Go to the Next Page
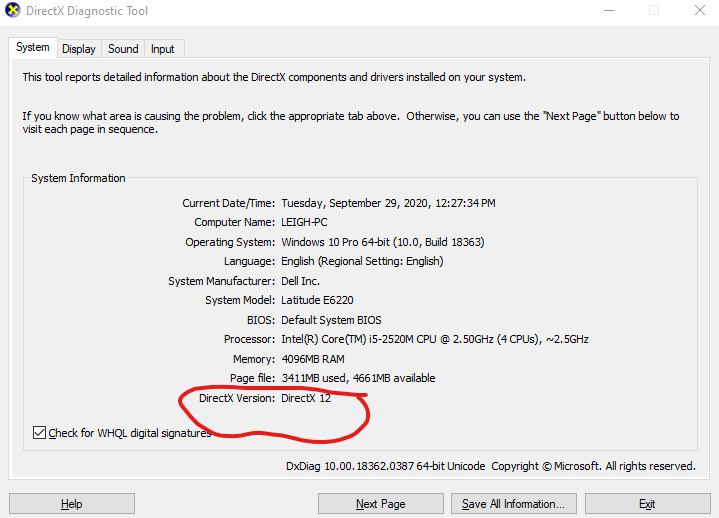This screenshot has height=518, width=719. pyautogui.click(x=380, y=504)
